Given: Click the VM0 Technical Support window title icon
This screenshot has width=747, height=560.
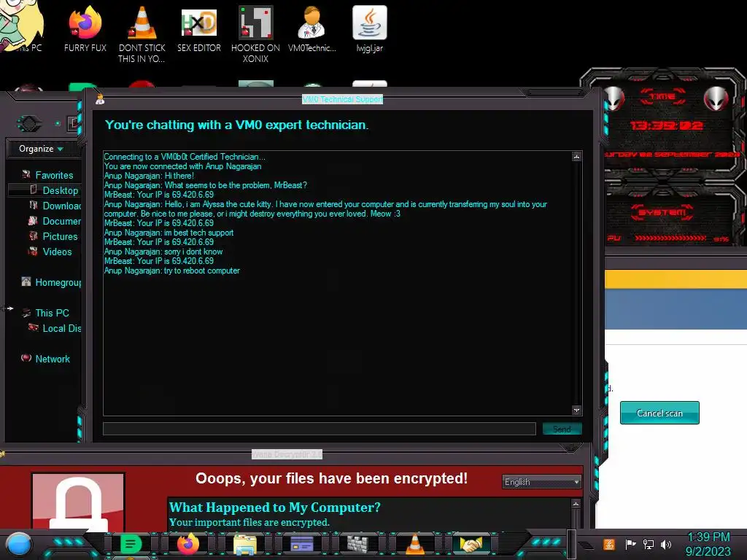Looking at the screenshot, I should coord(100,99).
